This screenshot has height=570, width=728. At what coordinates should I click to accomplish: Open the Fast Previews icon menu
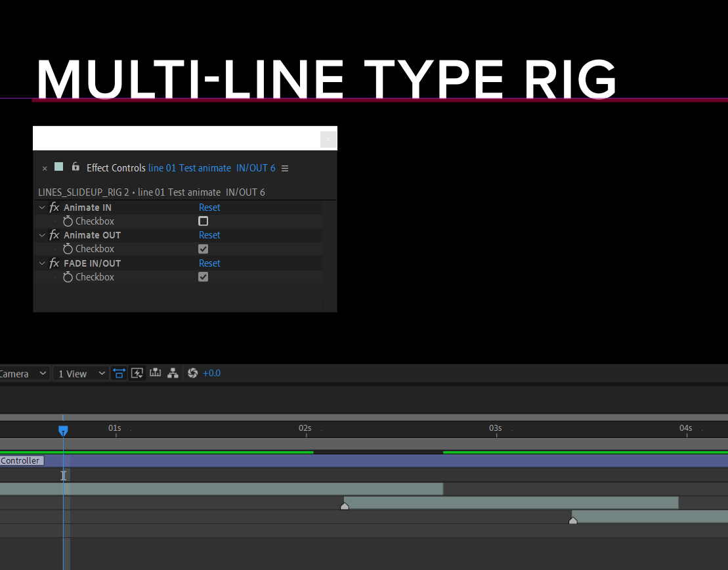tap(137, 374)
